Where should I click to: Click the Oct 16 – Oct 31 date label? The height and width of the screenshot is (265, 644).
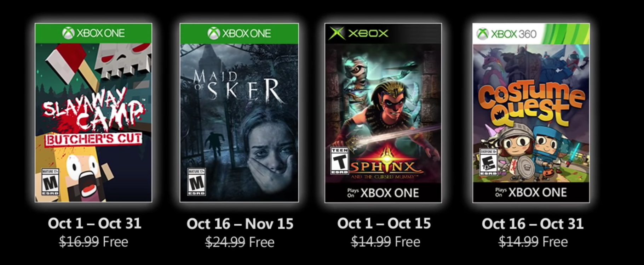pyautogui.click(x=533, y=224)
